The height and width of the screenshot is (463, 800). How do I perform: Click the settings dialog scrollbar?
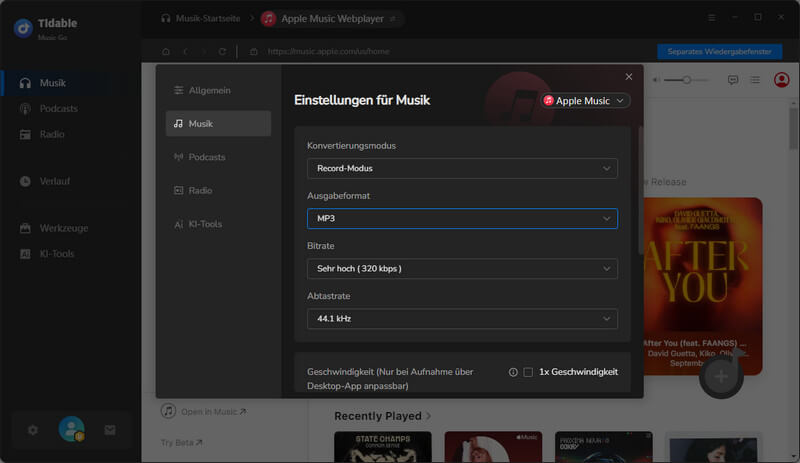click(641, 190)
